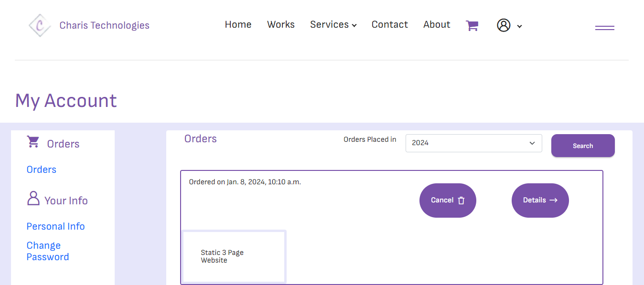The height and width of the screenshot is (285, 644).
Task: Click the user profile account icon
Action: pos(503,25)
